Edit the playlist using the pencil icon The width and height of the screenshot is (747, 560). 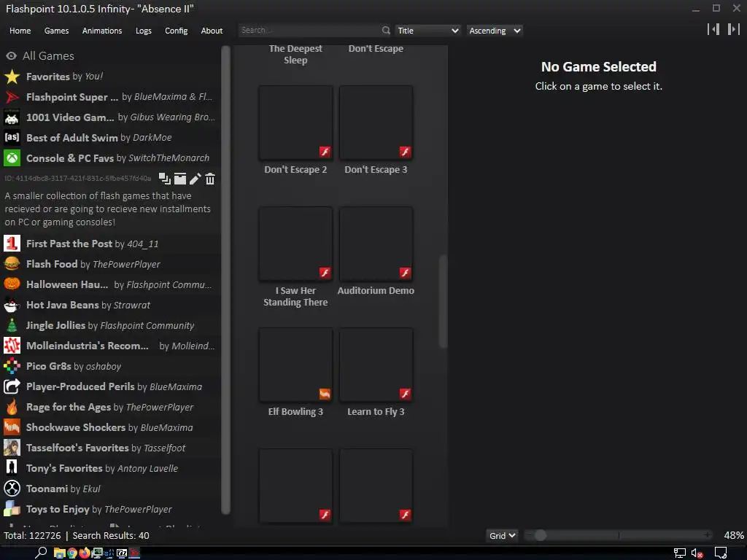[x=195, y=179]
